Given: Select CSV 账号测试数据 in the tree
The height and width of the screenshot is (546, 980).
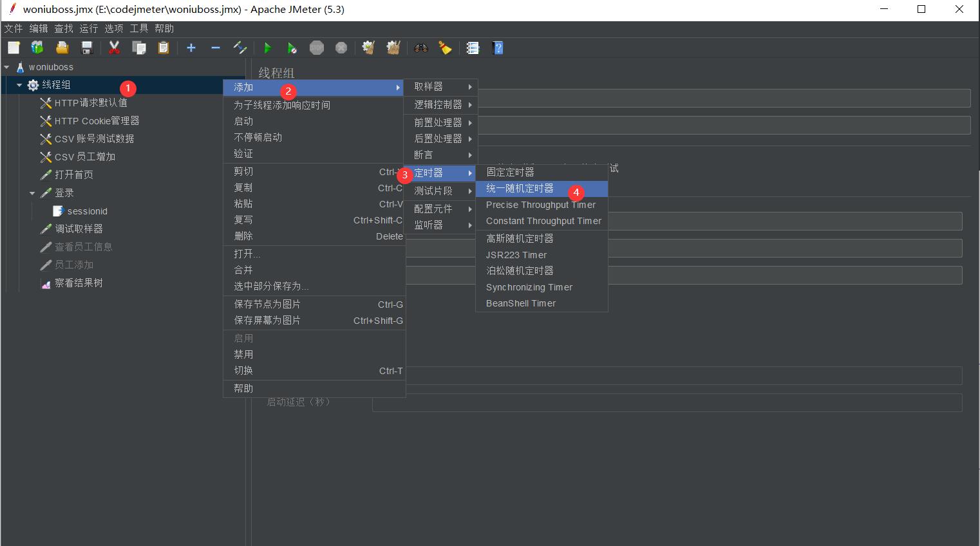Looking at the screenshot, I should [x=94, y=139].
